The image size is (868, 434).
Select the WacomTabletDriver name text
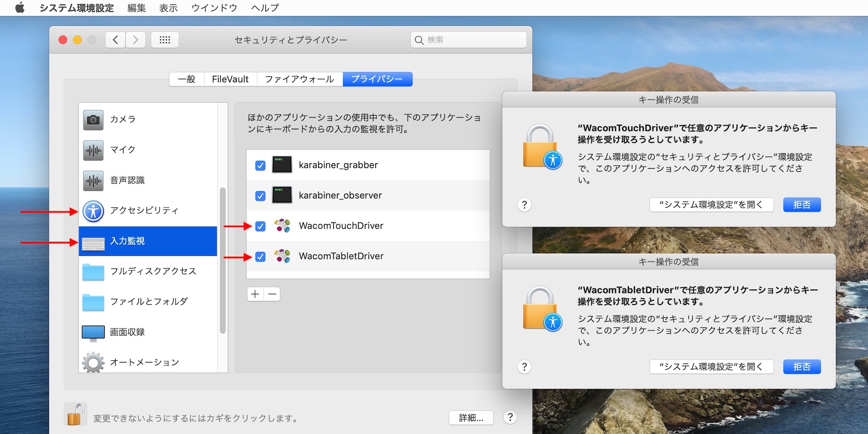tap(341, 256)
